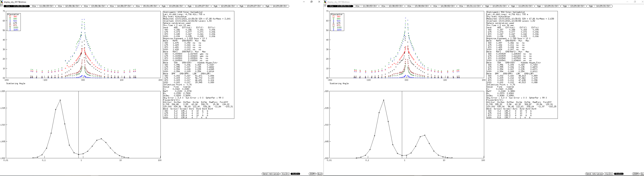The image size is (644, 176).
Task: Open the Hyb - 11:29:27(IV) tab in left window
Action: (x=198, y=6)
